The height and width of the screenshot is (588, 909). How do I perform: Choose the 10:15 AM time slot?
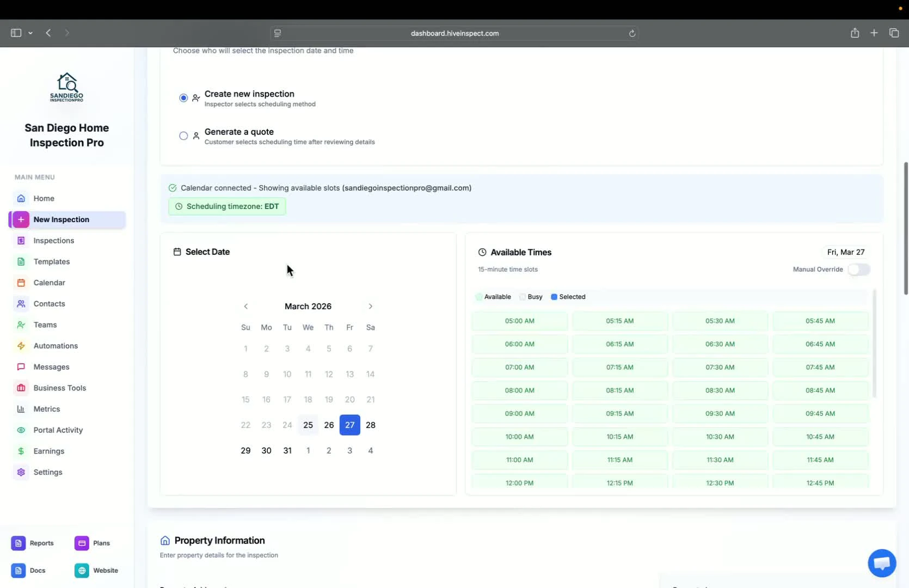click(619, 437)
